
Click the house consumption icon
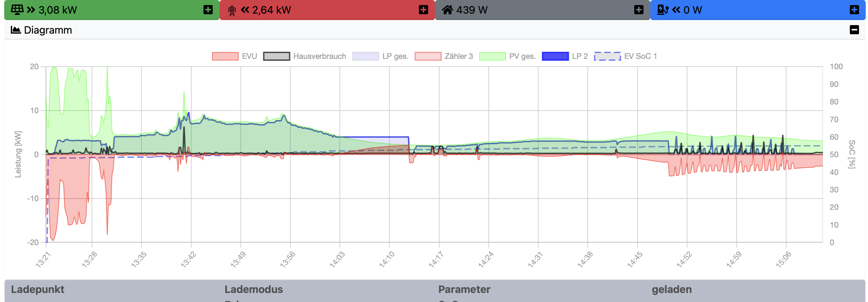click(x=447, y=10)
